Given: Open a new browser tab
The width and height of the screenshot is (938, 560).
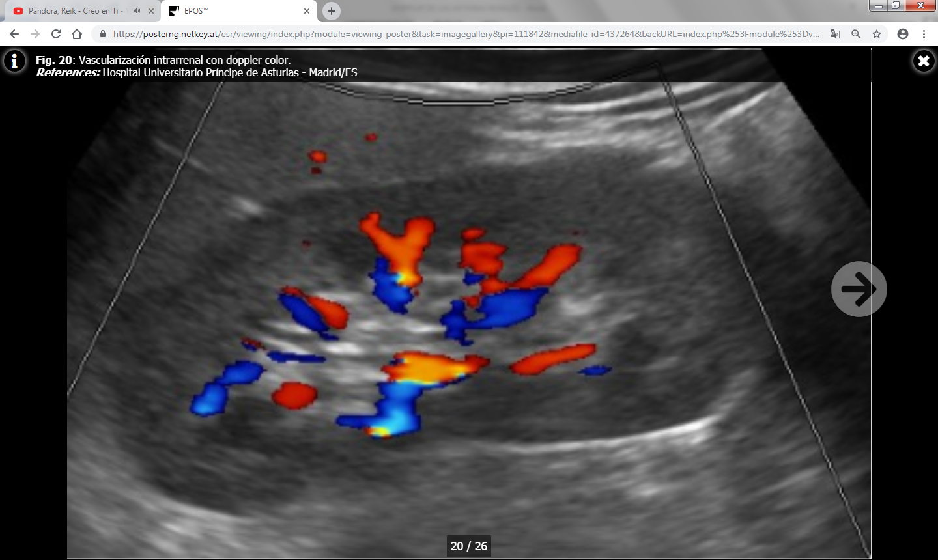Looking at the screenshot, I should tap(332, 11).
